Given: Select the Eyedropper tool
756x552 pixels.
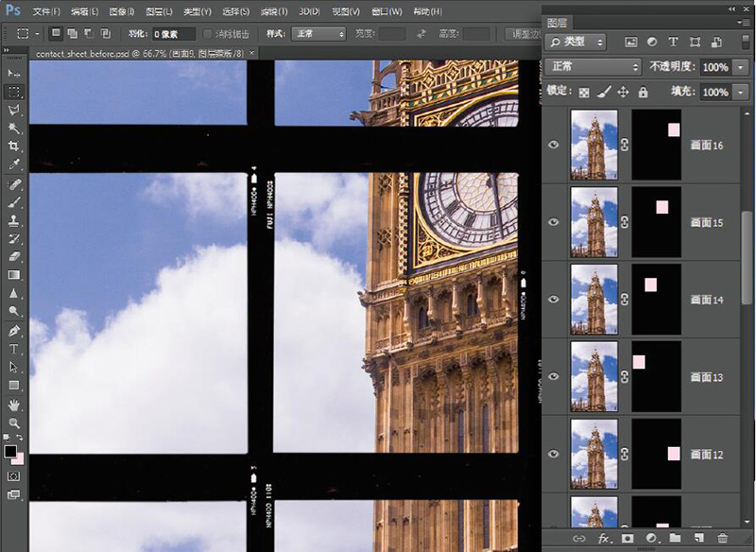Looking at the screenshot, I should [14, 164].
